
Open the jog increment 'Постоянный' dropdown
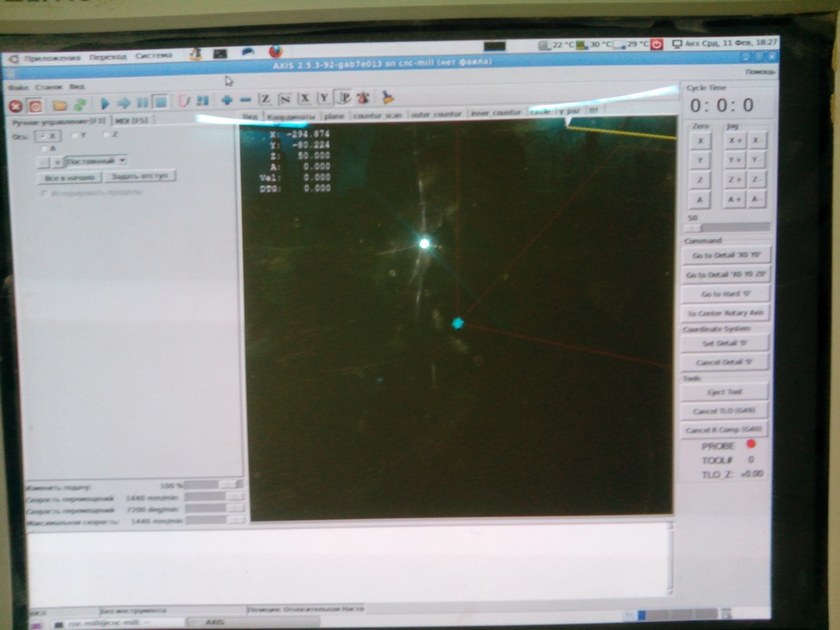point(96,161)
